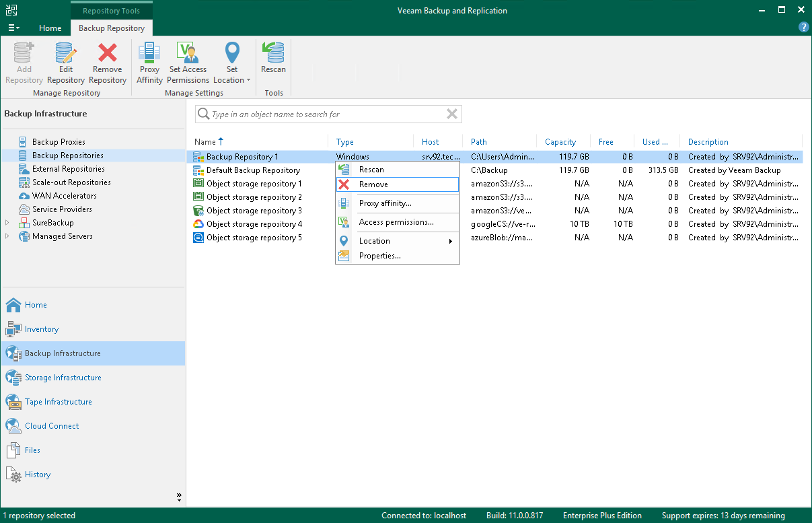Click the Veeam application logo icon
The image size is (812, 523).
(11, 10)
